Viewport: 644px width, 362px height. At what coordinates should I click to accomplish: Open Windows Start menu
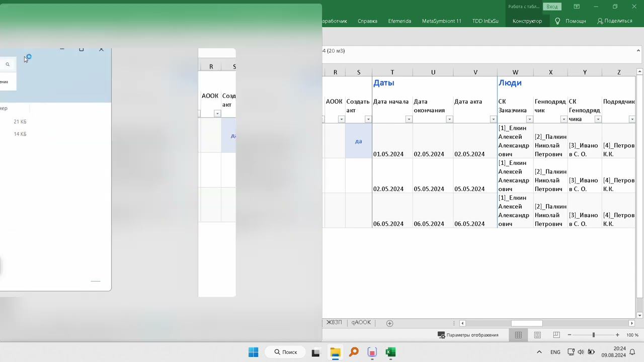[x=253, y=352]
